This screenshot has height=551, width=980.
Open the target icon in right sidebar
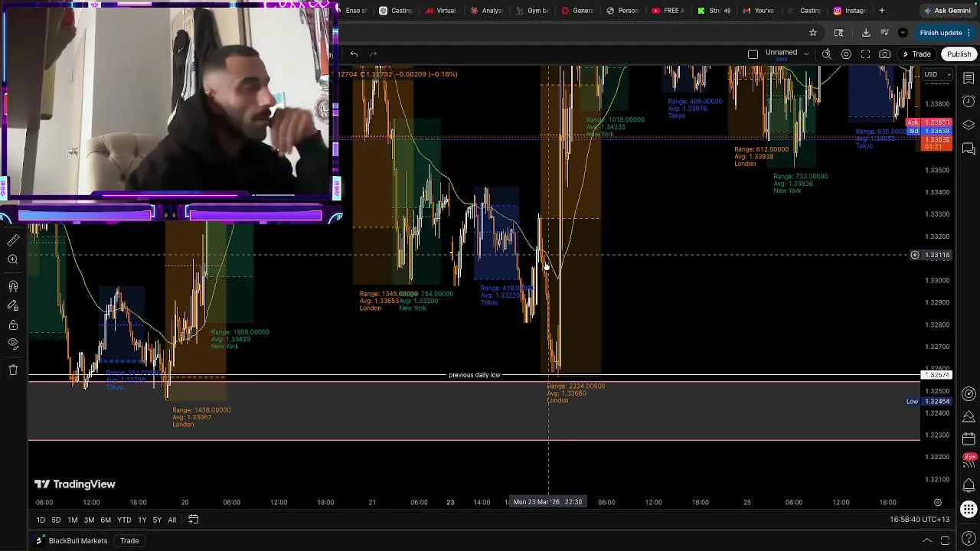click(969, 394)
